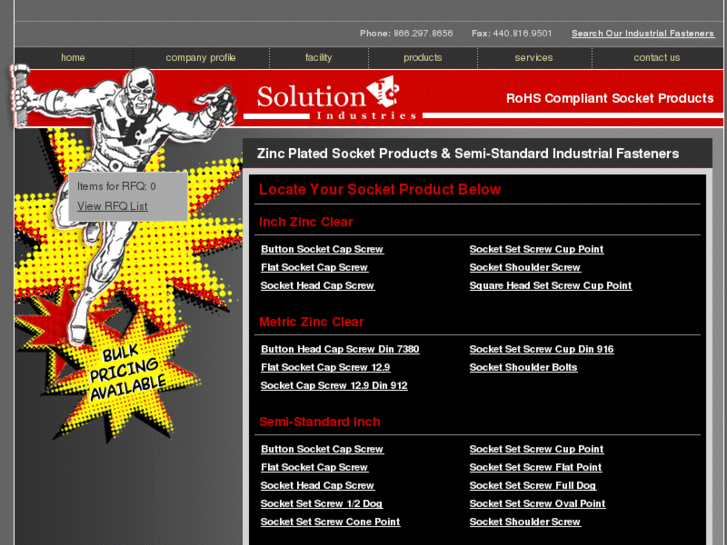Viewport: 727px width, 545px height.
Task: Click Items for RFQ: 0 text
Action: pos(116,186)
